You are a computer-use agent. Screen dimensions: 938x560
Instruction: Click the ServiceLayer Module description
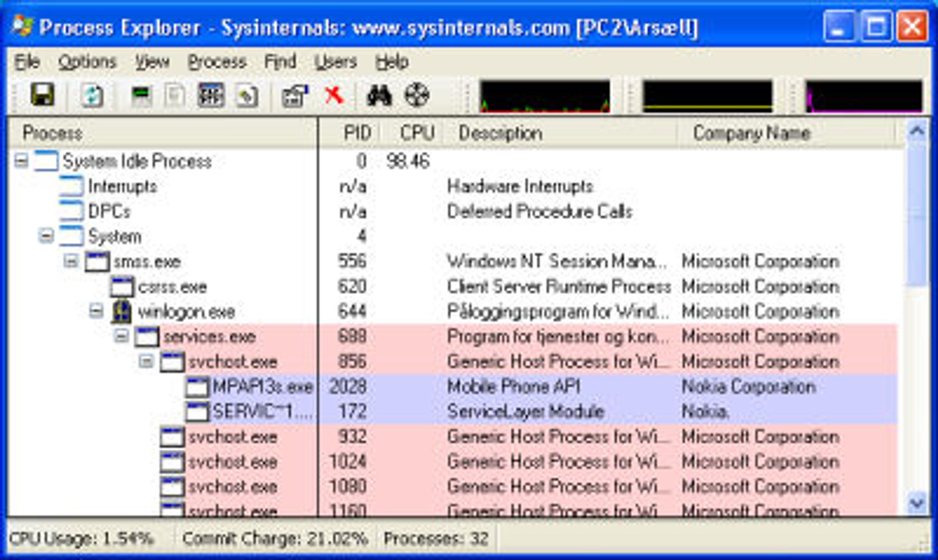(x=525, y=411)
